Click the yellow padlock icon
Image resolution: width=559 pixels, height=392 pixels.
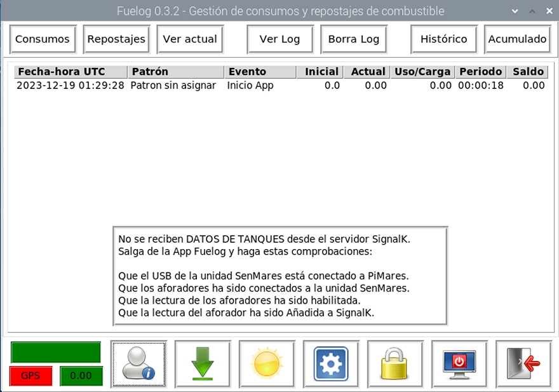[x=395, y=364]
